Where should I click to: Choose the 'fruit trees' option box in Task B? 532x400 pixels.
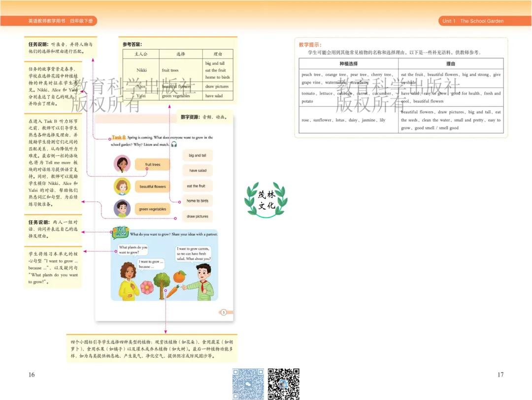[x=153, y=164]
